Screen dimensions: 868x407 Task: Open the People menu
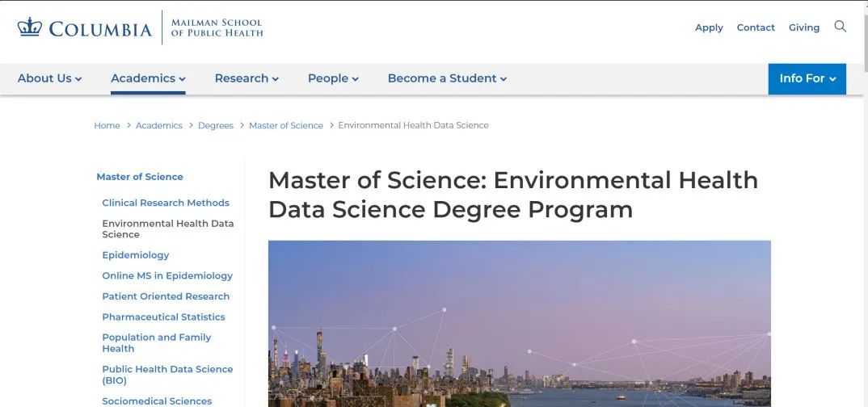(333, 78)
